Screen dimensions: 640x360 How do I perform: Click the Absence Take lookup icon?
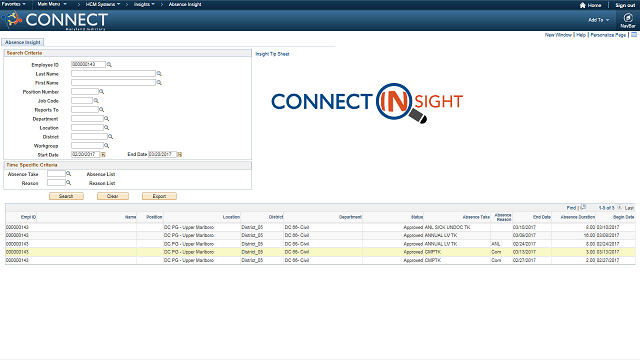coord(69,174)
